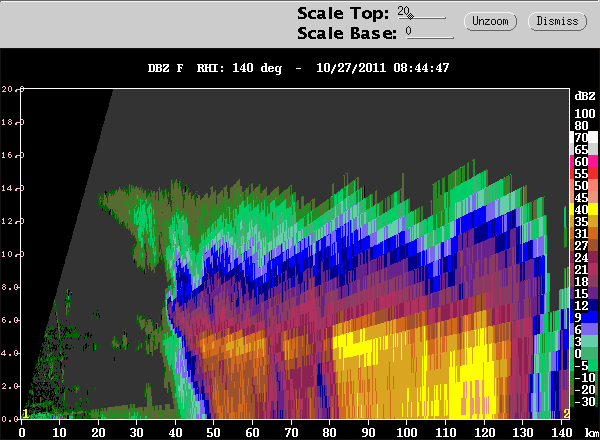This screenshot has width=600, height=440.
Task: Click the yellow marker 2 at bottom right
Action: (567, 414)
